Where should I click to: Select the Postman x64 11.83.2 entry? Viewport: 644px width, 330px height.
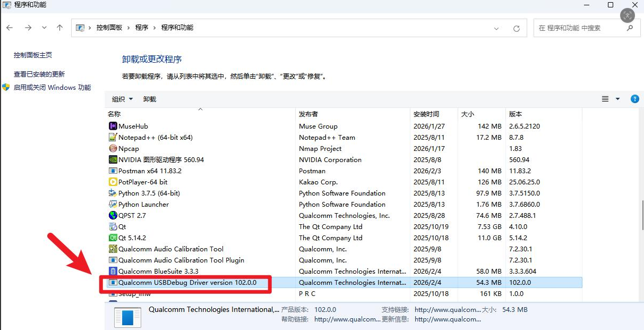150,171
